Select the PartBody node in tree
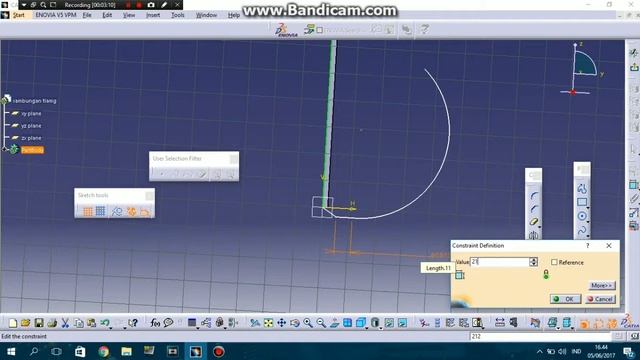This screenshot has height=360, width=640. click(x=32, y=150)
